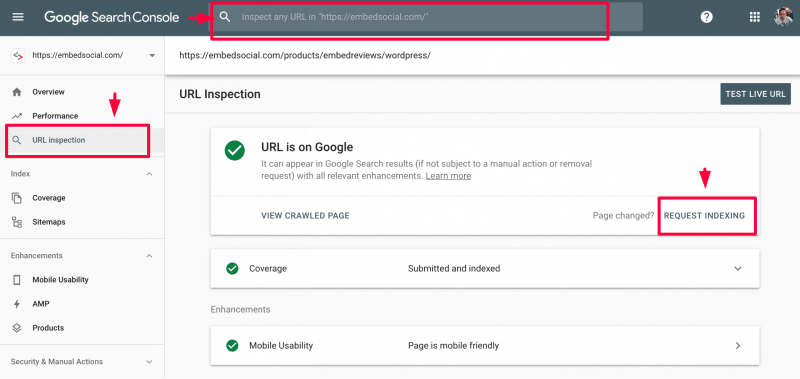
Task: Click the Help question mark icon
Action: click(706, 17)
